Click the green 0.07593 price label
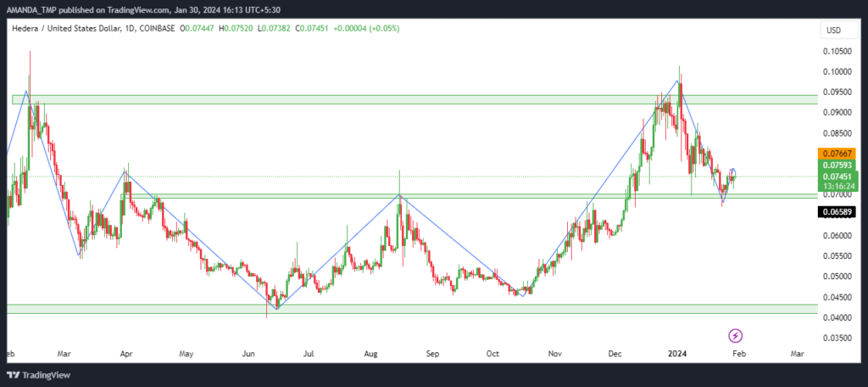Image resolution: width=868 pixels, height=387 pixels. coord(837,165)
